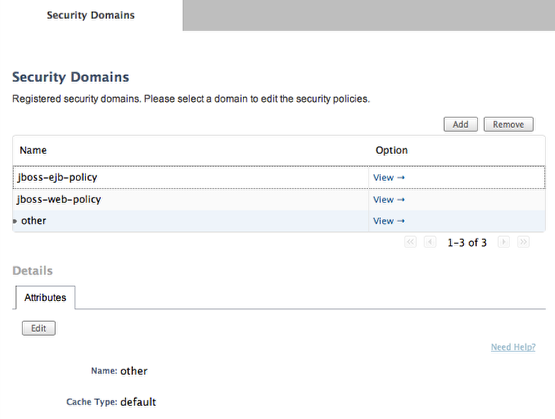This screenshot has width=555, height=419.
Task: Sort by the Name column header
Action: point(33,150)
